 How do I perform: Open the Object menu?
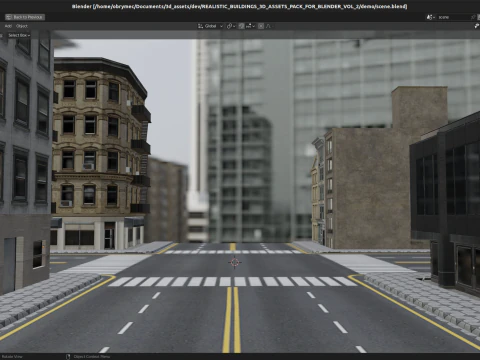pos(22,26)
